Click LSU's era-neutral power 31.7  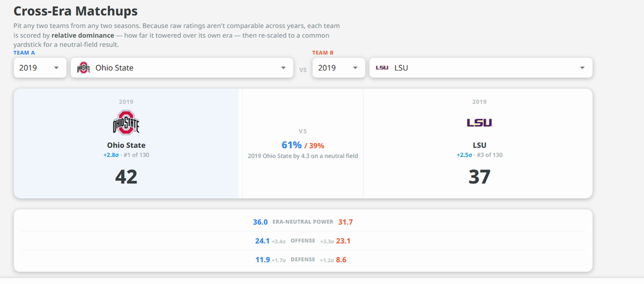(346, 222)
